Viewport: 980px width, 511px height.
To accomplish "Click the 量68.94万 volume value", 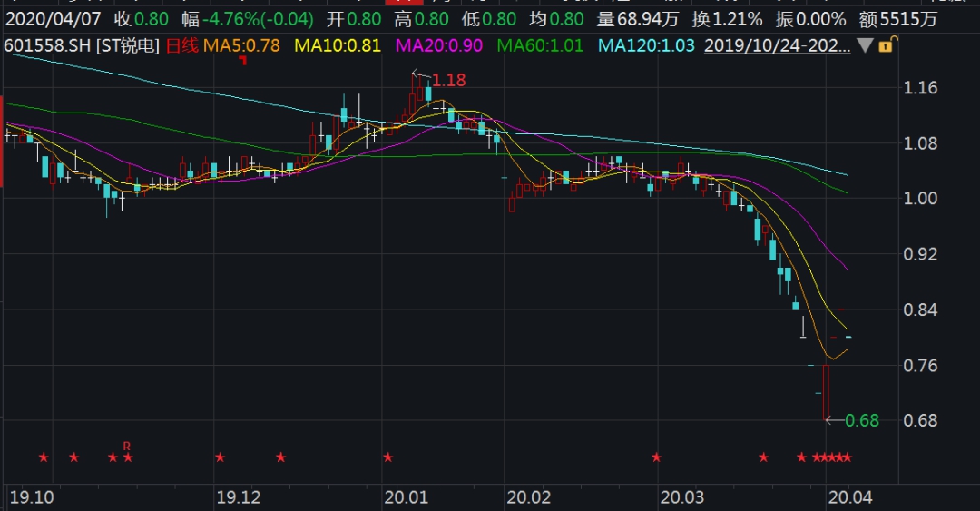I will point(638,19).
